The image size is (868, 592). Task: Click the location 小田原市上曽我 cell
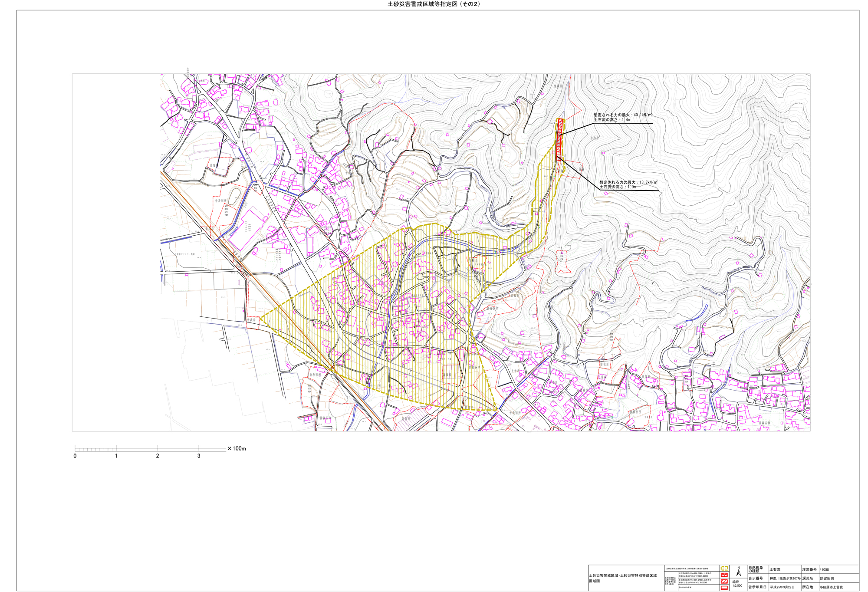pos(831,587)
